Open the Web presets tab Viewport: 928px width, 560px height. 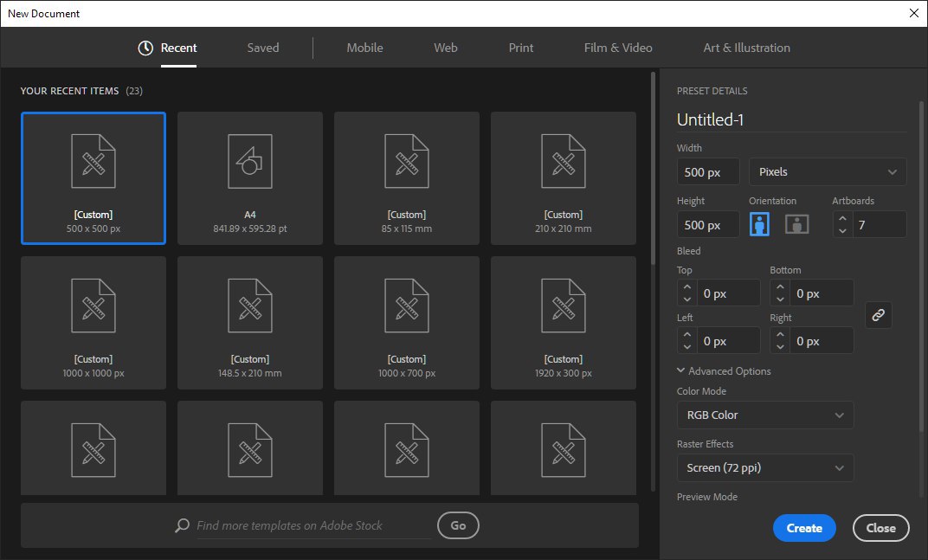point(446,48)
